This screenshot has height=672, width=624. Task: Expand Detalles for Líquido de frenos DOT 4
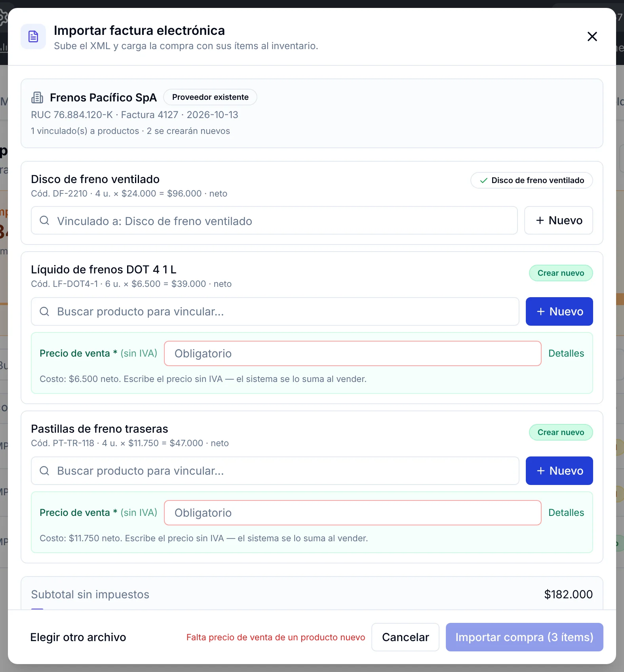pos(566,353)
